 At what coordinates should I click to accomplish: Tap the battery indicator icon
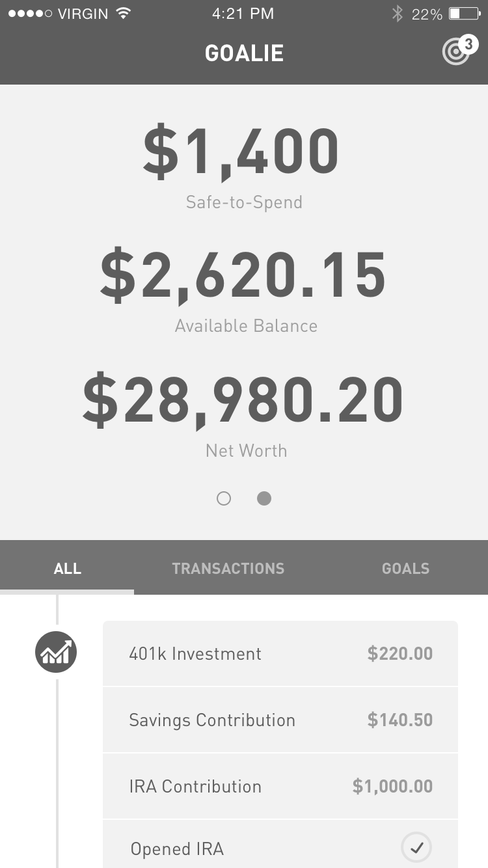[464, 14]
